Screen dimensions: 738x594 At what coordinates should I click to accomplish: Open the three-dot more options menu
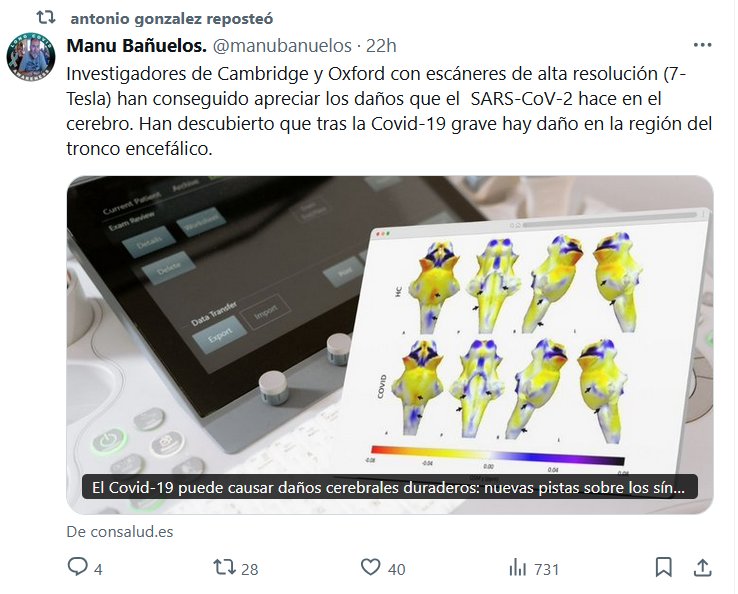[703, 45]
